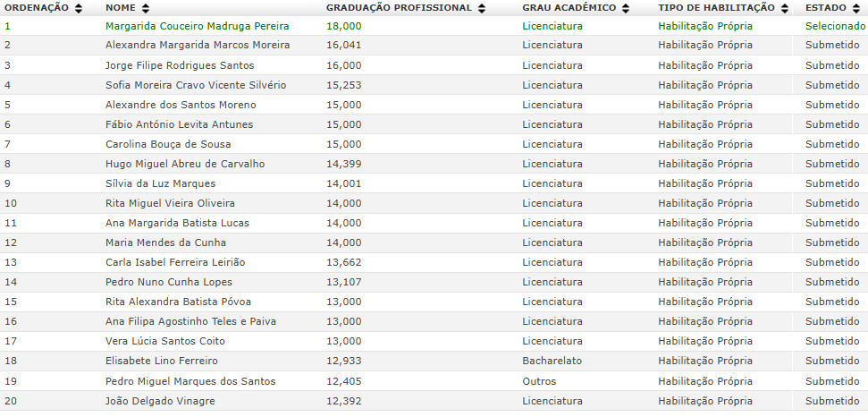Click on Jorge Filipe Rodrigues Santos
This screenshot has width=868, height=417.
tap(180, 65)
